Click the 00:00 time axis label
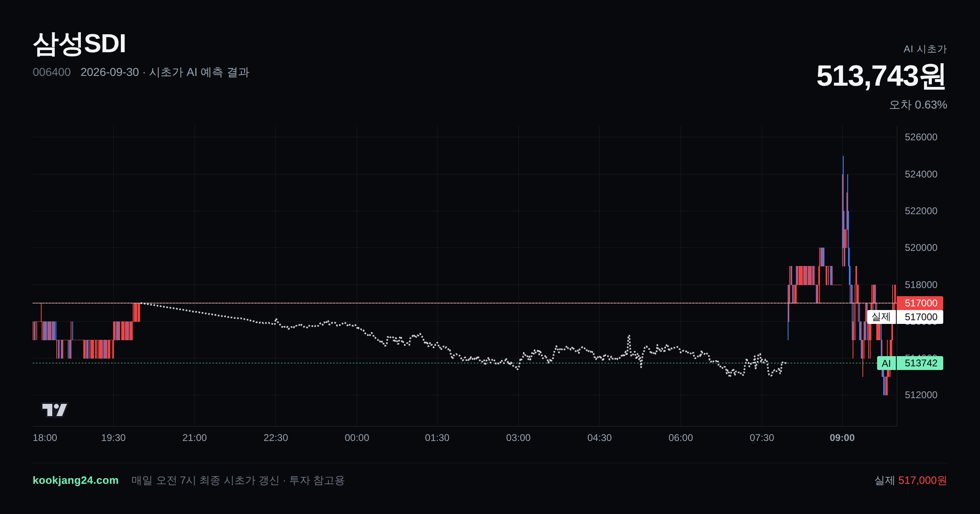Screen dimensions: 980x514 [357, 438]
